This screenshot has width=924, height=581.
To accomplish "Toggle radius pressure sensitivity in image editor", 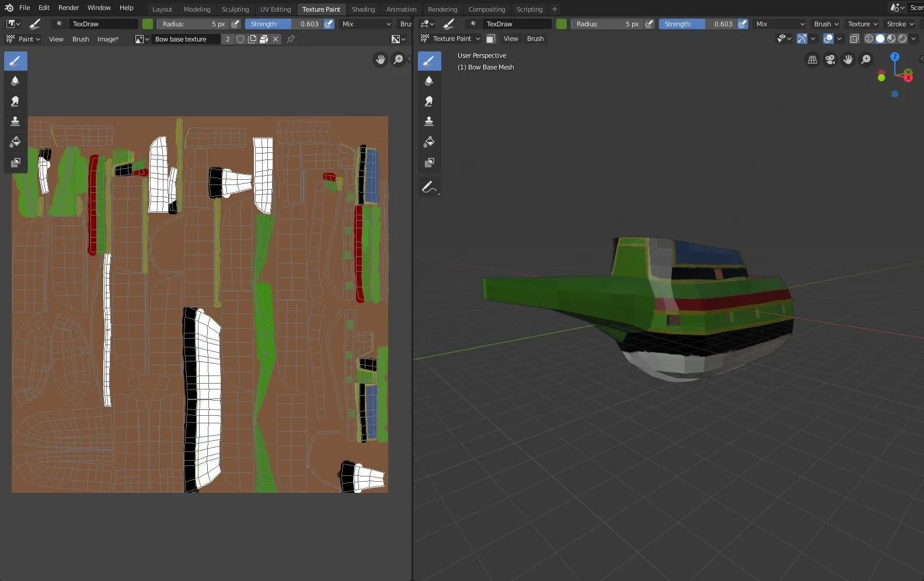I will [x=235, y=24].
